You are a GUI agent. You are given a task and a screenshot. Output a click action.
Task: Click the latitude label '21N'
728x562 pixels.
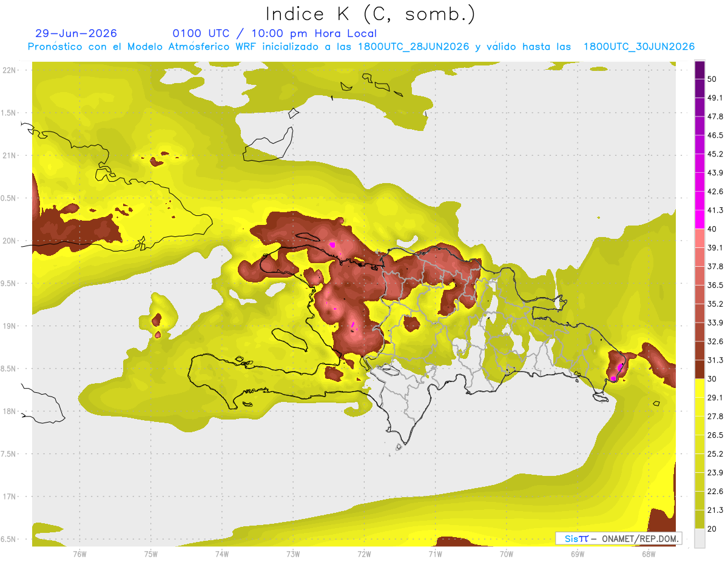point(10,155)
